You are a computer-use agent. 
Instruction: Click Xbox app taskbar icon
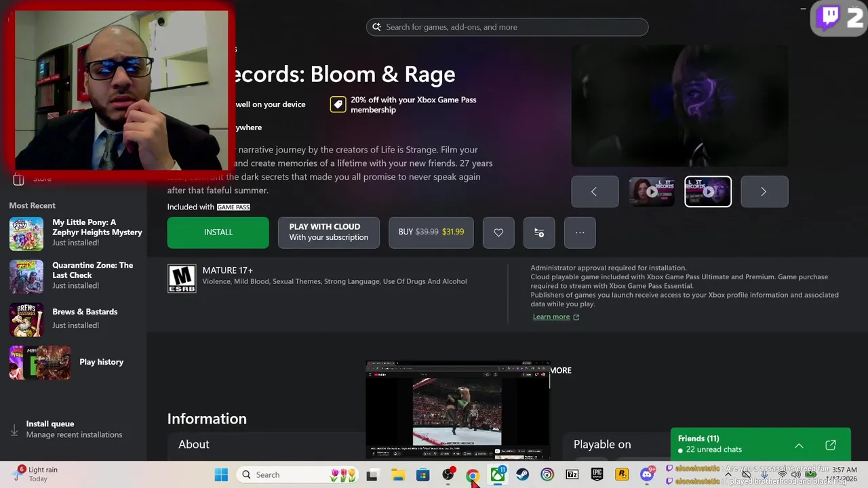coord(498,475)
